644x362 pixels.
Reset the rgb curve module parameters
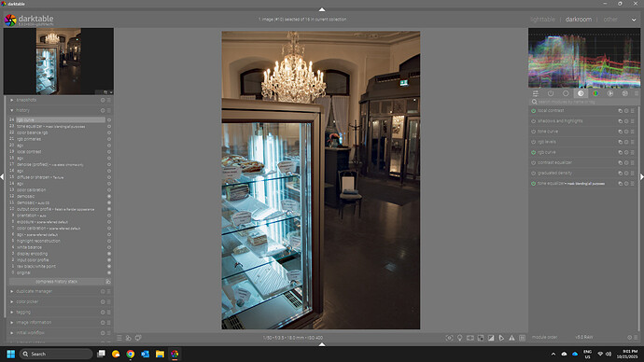626,152
